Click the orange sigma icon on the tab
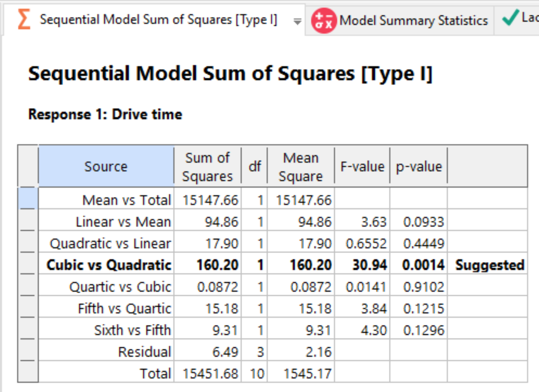 [x=24, y=20]
